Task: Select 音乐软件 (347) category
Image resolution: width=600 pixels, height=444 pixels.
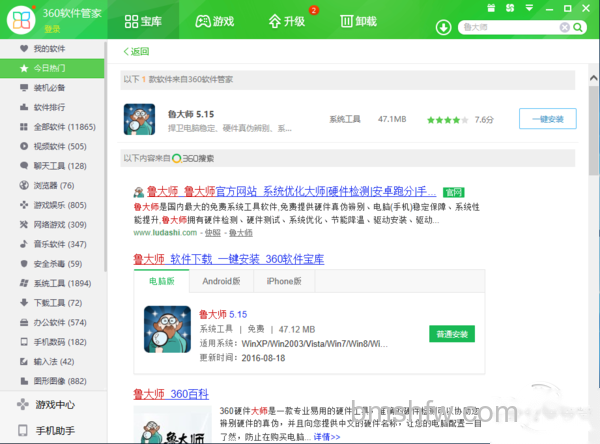Action: click(52, 244)
